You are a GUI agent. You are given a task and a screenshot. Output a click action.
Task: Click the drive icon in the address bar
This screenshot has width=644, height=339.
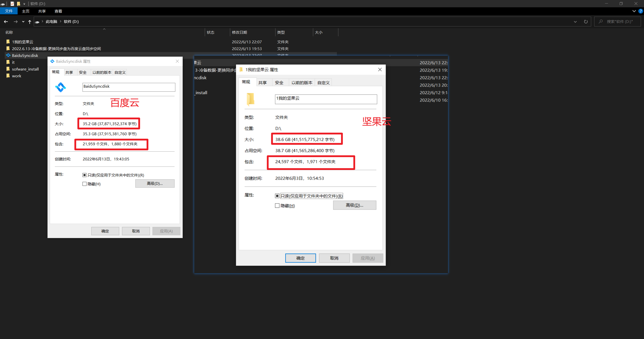coord(37,22)
